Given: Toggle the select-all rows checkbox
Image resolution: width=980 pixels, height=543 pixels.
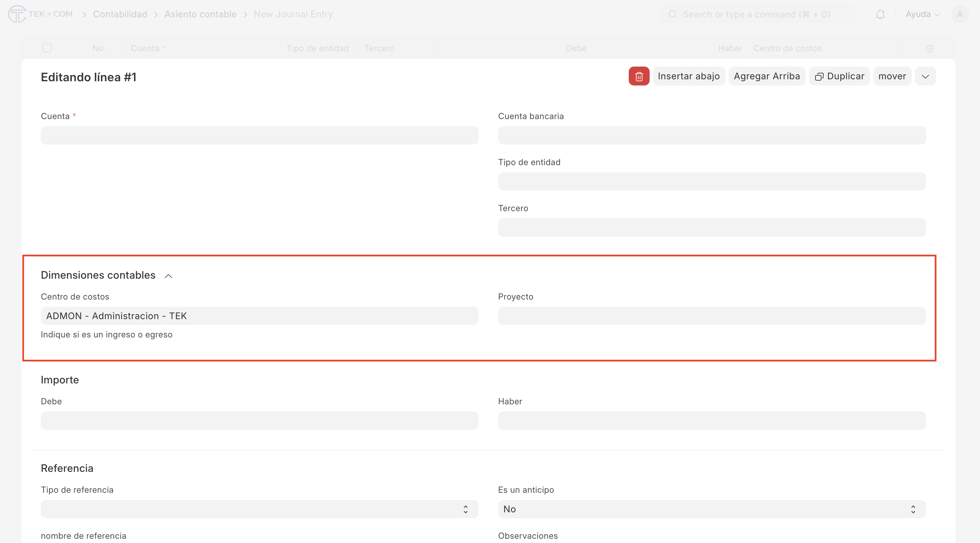Looking at the screenshot, I should pos(47,48).
